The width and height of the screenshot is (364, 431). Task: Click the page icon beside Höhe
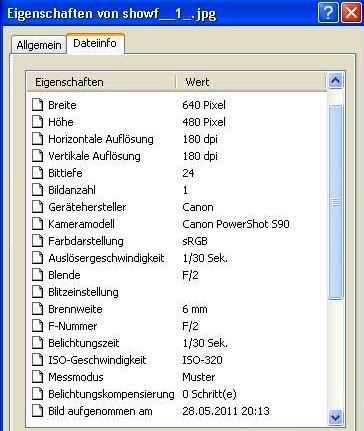(38, 122)
